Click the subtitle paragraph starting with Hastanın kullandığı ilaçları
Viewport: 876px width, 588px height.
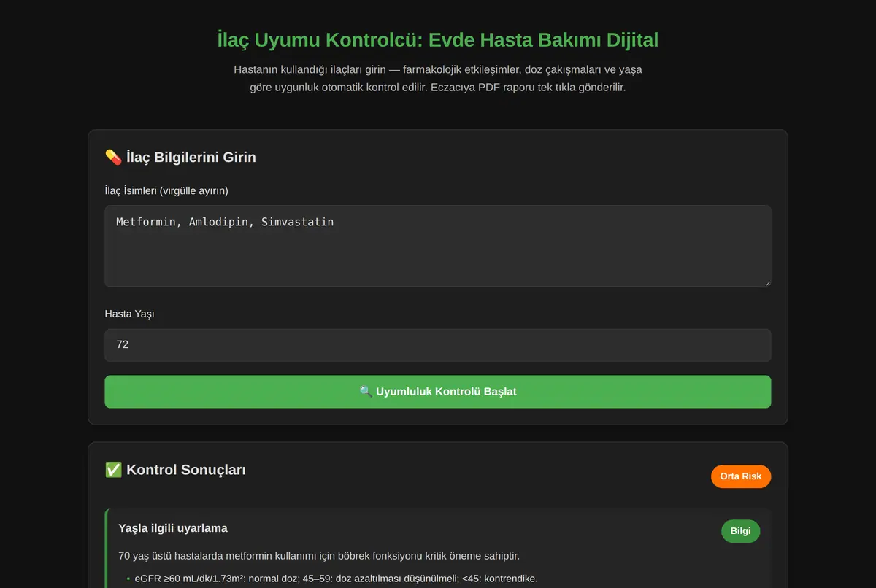pyautogui.click(x=438, y=78)
